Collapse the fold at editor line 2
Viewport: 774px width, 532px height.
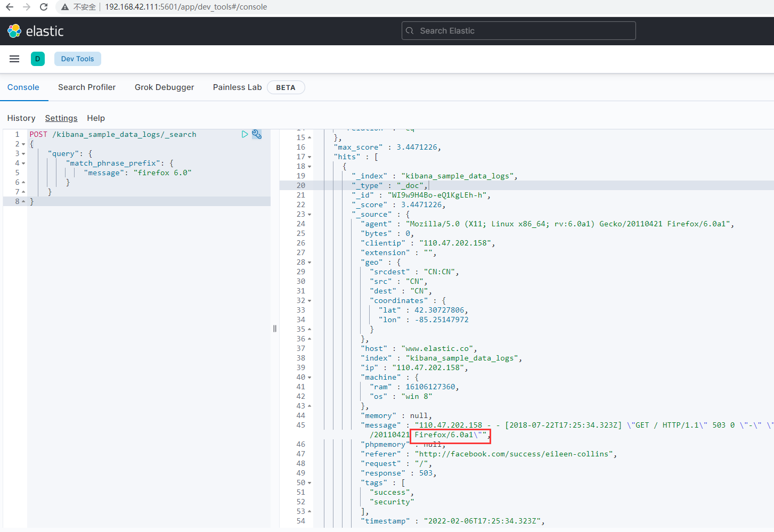point(23,144)
